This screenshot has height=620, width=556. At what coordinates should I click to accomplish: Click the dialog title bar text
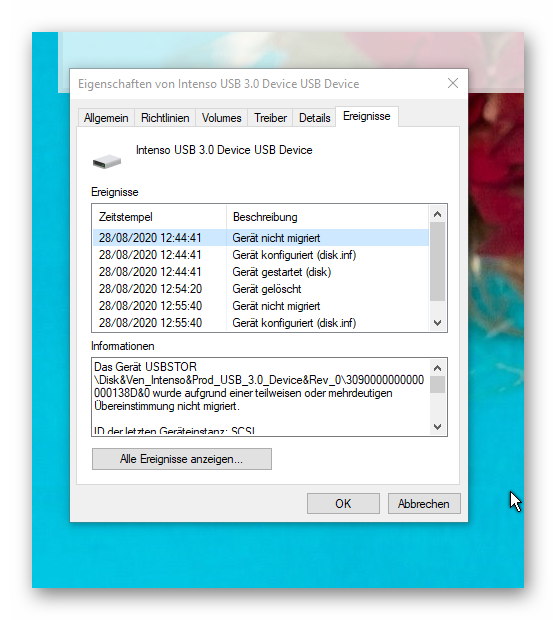coord(219,84)
